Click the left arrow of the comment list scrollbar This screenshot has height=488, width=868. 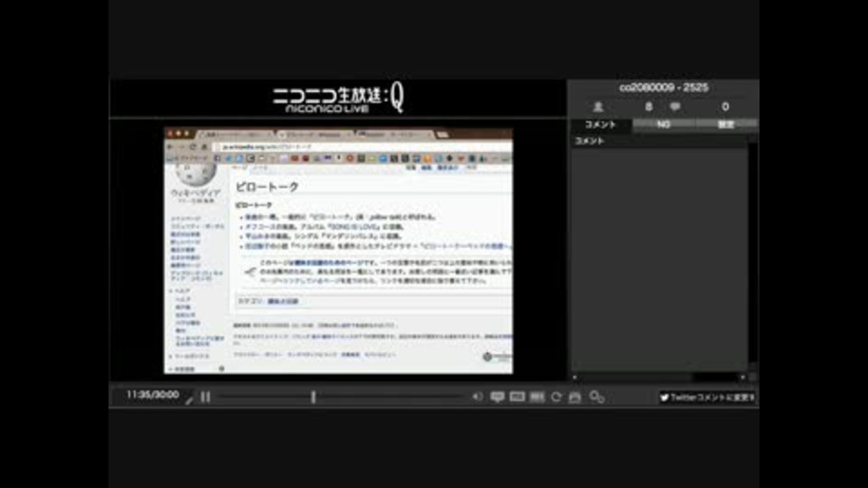tap(575, 378)
